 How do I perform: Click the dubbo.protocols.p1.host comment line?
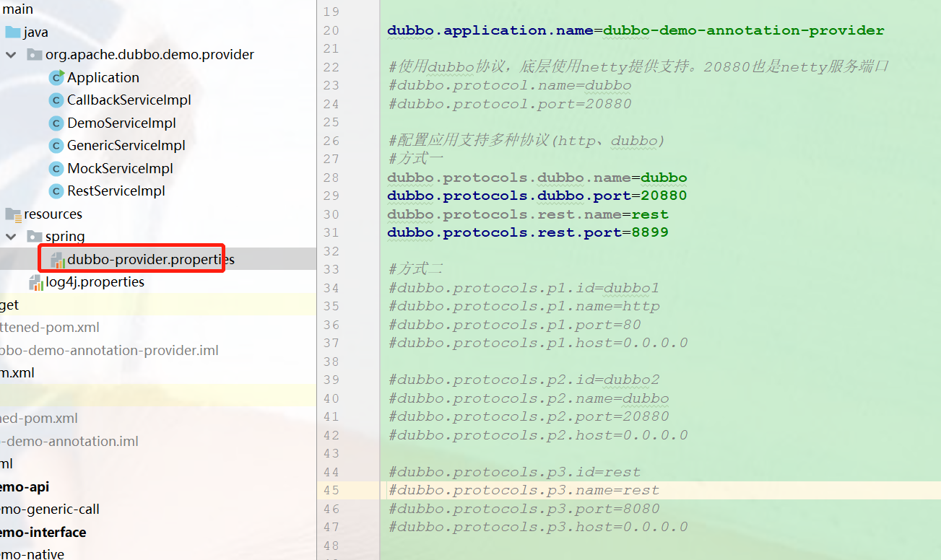tap(538, 343)
